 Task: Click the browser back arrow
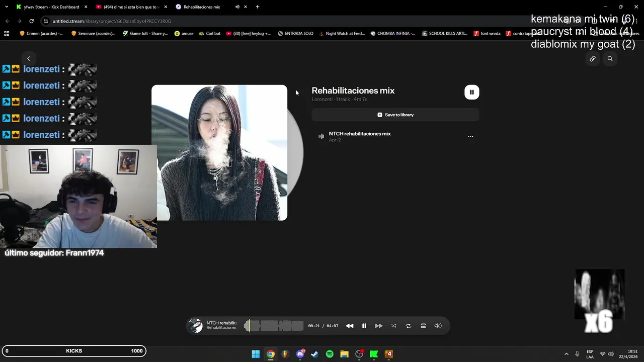(7, 21)
